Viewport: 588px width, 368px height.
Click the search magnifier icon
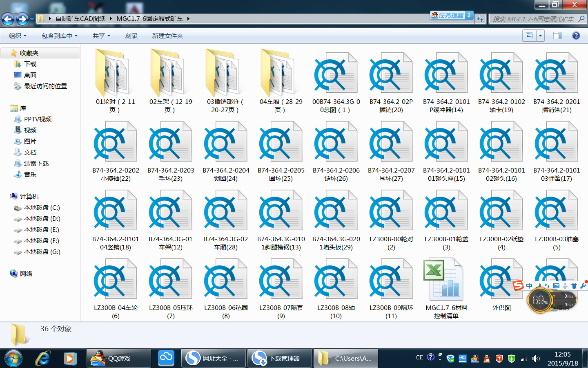click(x=581, y=19)
